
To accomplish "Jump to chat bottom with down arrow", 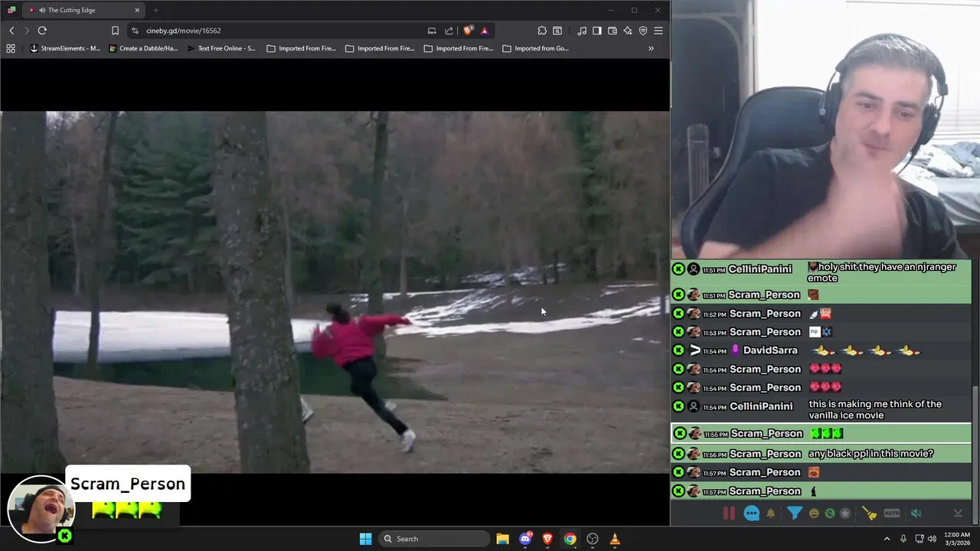I will click(958, 514).
